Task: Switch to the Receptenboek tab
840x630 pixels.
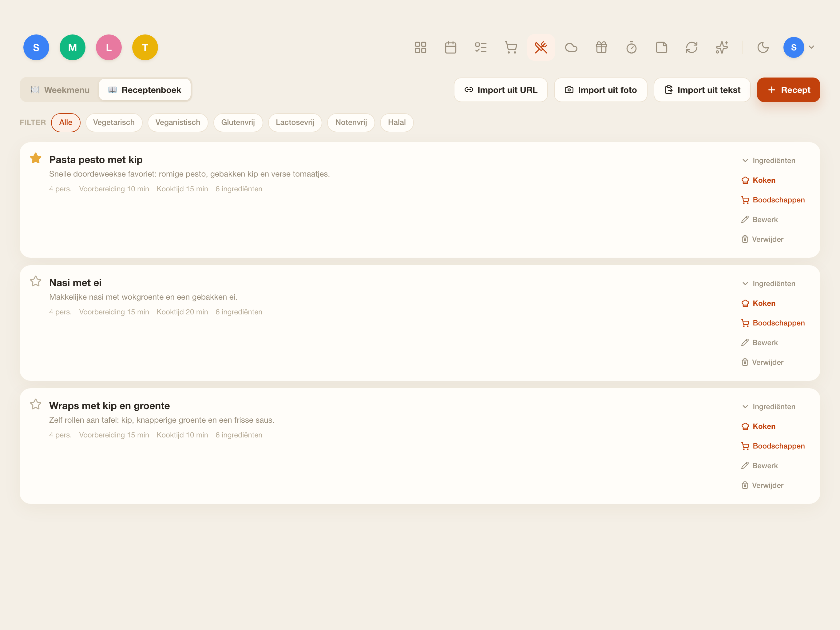Action: point(145,90)
